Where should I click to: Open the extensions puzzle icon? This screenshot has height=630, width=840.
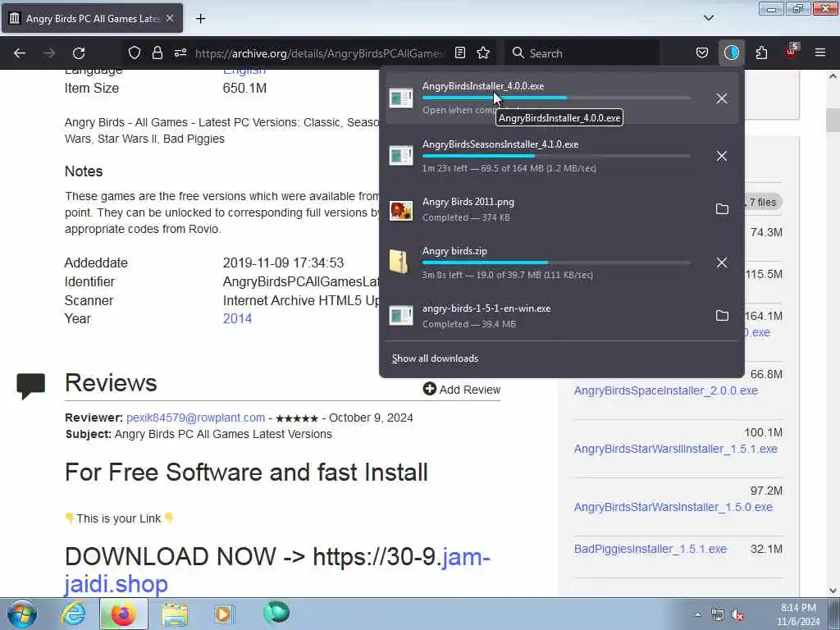761,52
